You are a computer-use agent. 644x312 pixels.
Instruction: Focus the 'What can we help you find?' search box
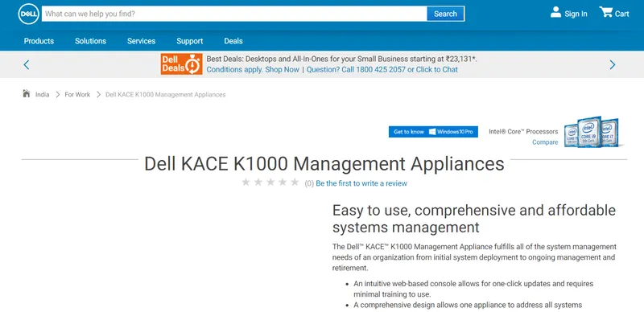(234, 14)
